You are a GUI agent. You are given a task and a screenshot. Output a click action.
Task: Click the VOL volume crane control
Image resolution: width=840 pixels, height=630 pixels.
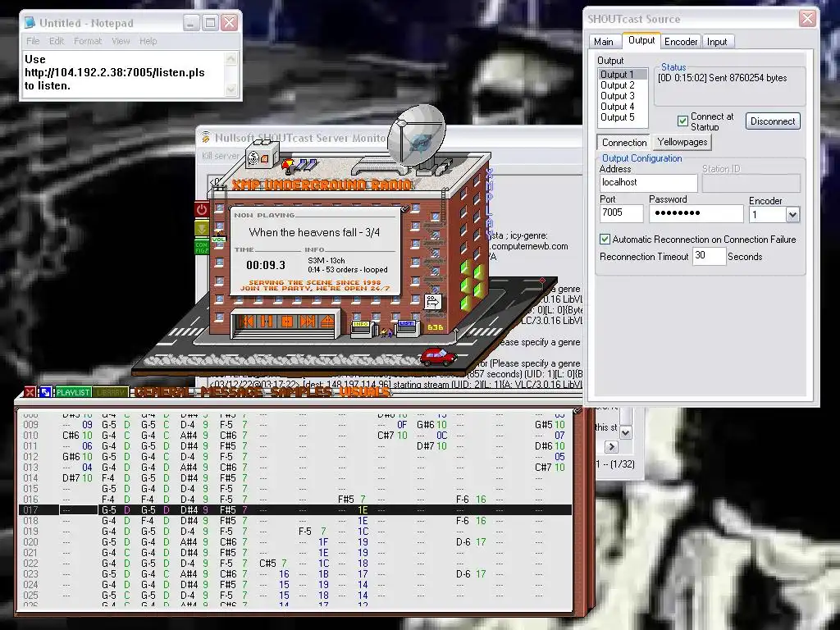point(218,240)
